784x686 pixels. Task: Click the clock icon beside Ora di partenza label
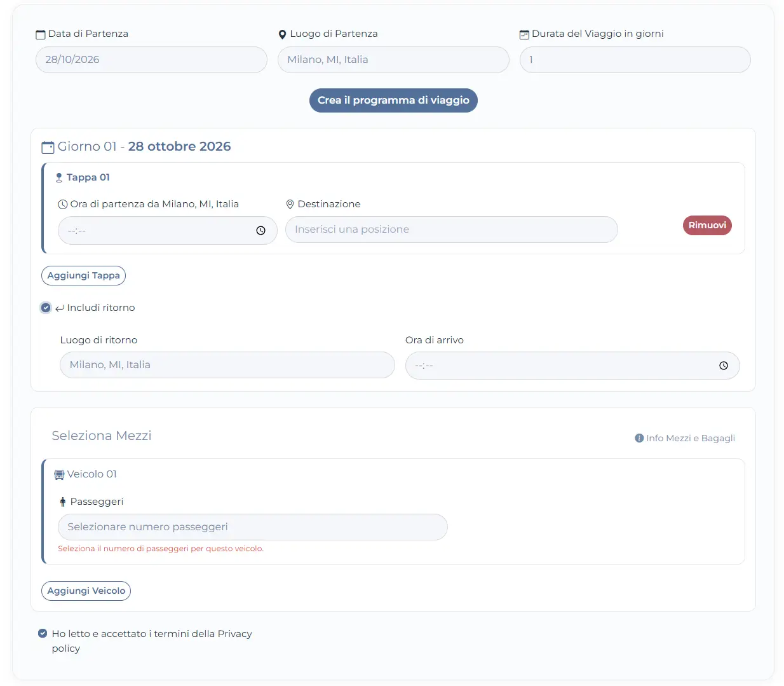coord(63,205)
